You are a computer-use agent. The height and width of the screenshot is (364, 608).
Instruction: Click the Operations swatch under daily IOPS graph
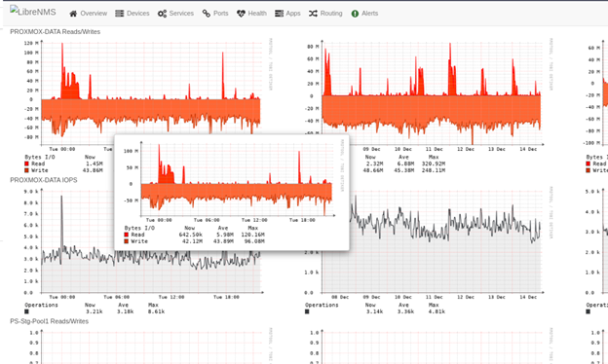pos(26,311)
